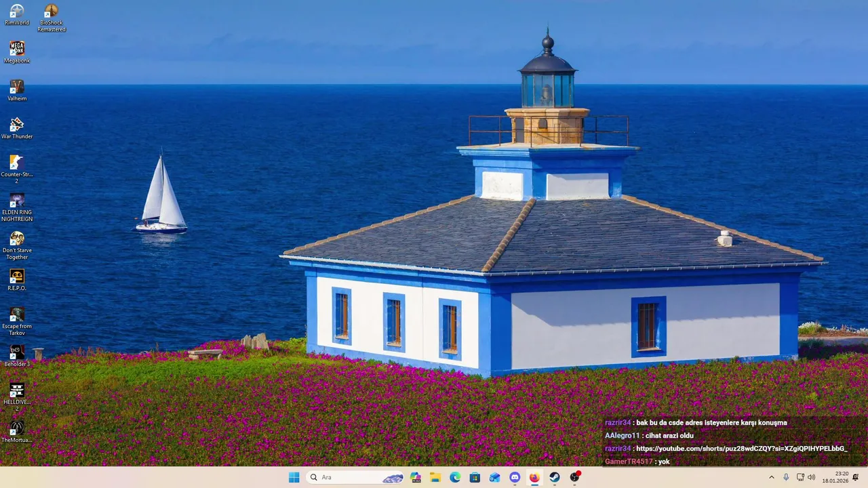868x488 pixels.
Task: Select the Escape from Tarkov icon
Action: (17, 321)
